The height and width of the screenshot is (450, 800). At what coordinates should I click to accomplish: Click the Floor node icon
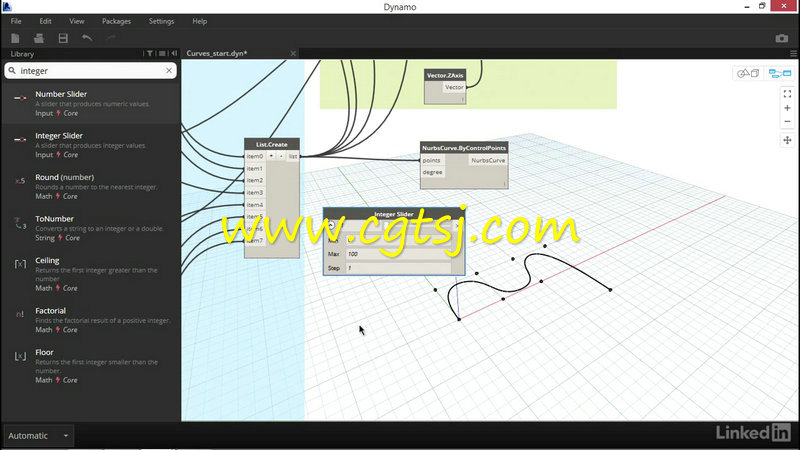pos(20,356)
